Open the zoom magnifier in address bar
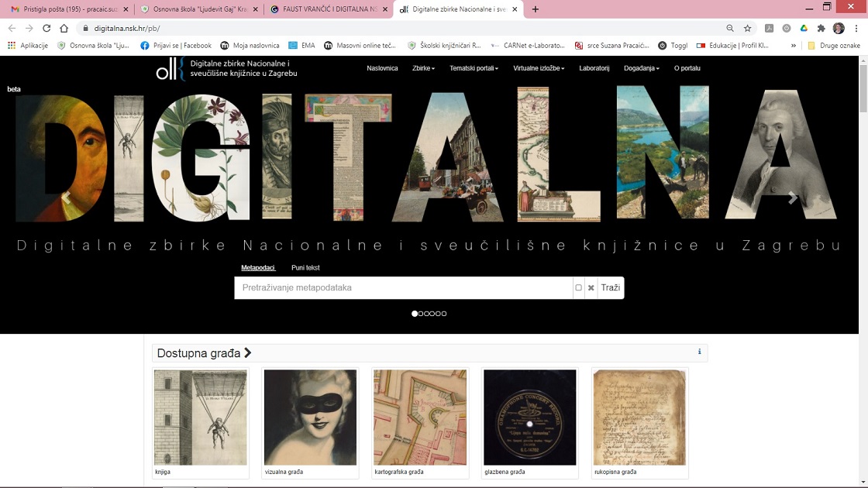Screen dimensions: 868x488 [x=730, y=28]
